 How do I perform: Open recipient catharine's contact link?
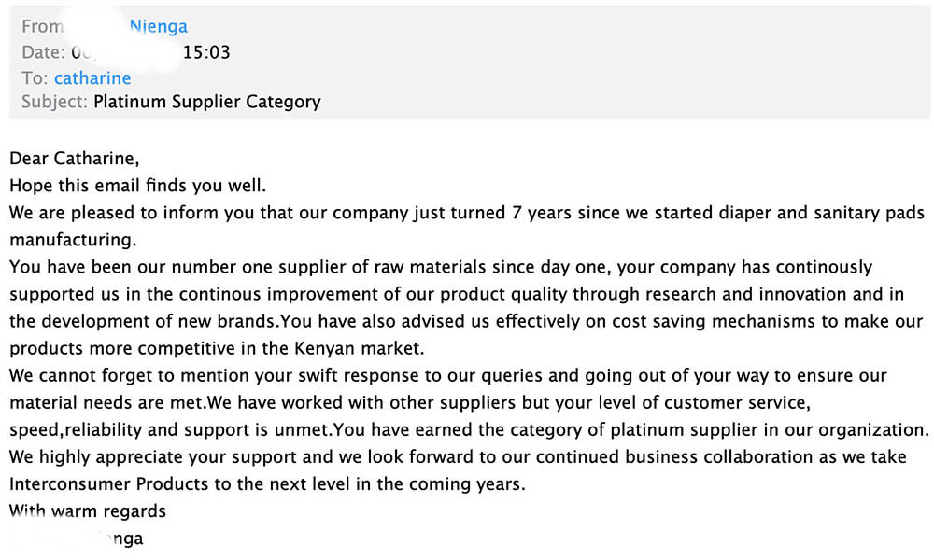coord(92,78)
